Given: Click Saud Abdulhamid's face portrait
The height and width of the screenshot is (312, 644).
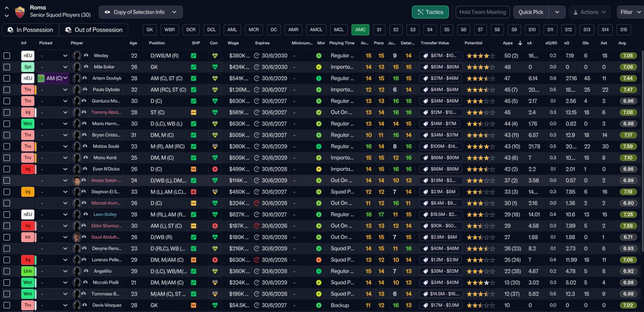Looking at the screenshot, I should click(77, 237).
